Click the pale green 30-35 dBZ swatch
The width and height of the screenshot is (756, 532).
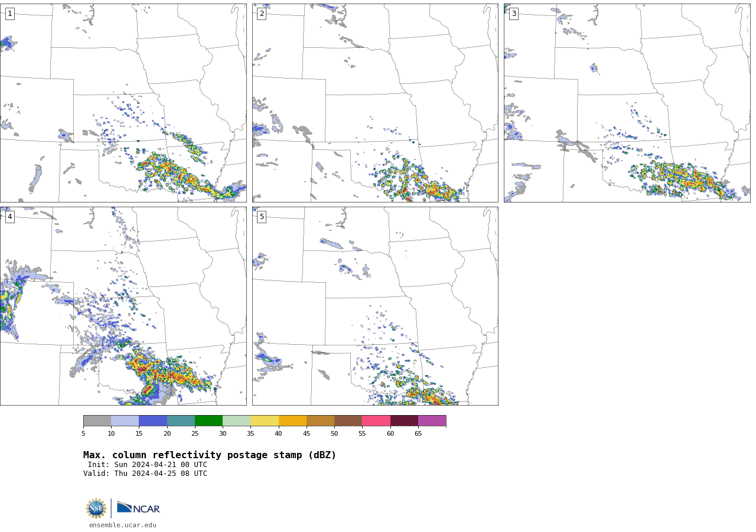tap(237, 420)
